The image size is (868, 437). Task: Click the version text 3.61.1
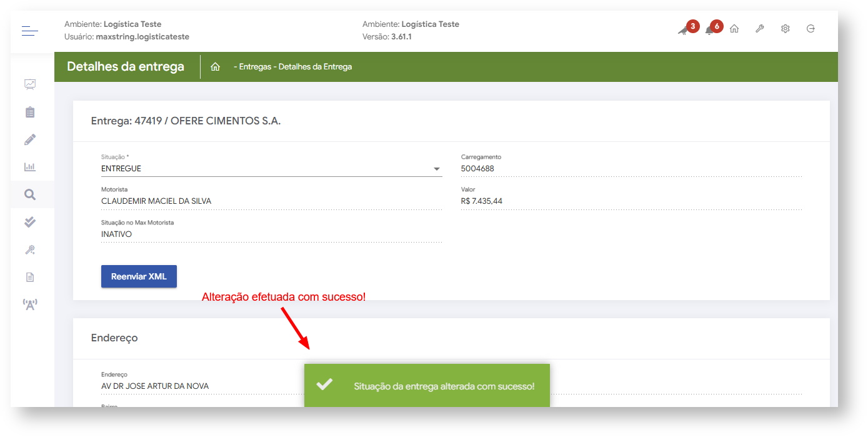click(401, 37)
